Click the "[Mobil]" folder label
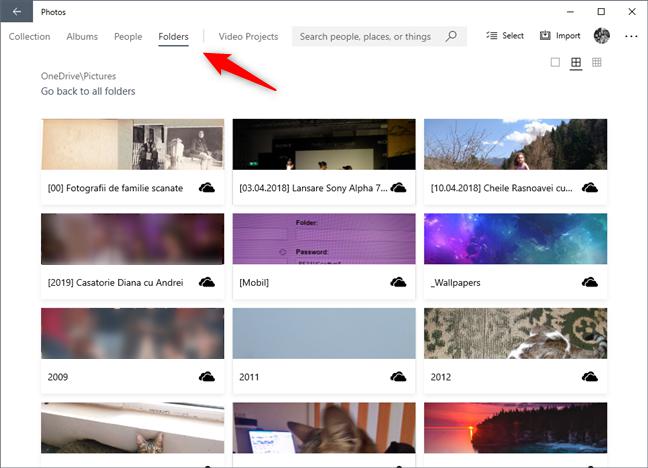This screenshot has height=468, width=648. click(254, 283)
